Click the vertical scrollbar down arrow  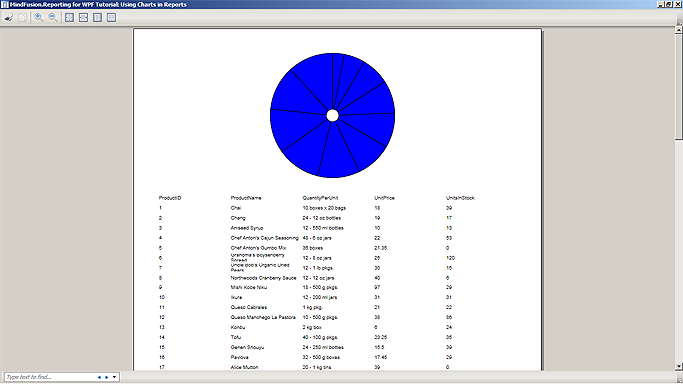click(x=679, y=367)
